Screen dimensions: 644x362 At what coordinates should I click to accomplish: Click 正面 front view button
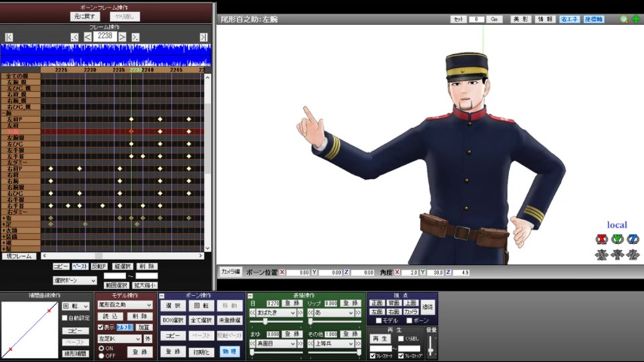376,303
